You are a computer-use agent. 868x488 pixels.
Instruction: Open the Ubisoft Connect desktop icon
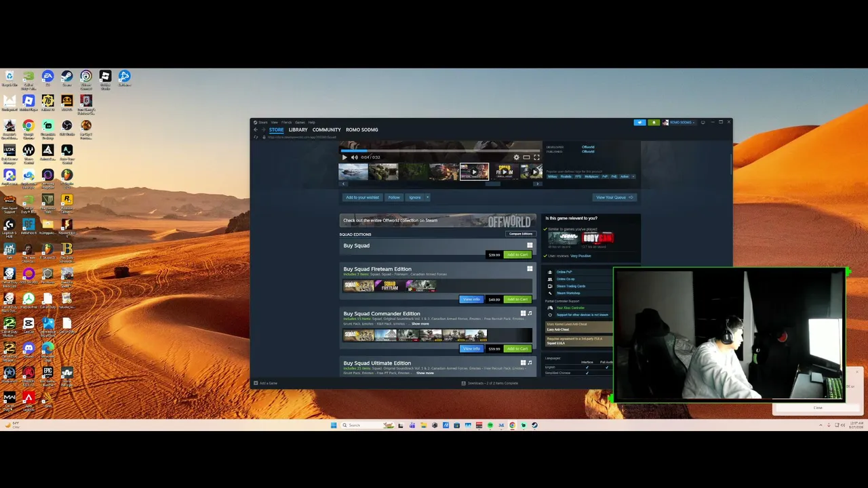click(x=85, y=79)
